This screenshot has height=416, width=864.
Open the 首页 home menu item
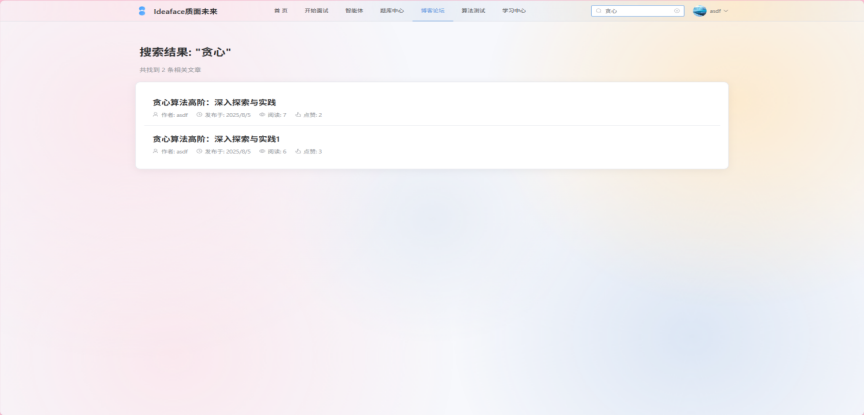pyautogui.click(x=280, y=11)
